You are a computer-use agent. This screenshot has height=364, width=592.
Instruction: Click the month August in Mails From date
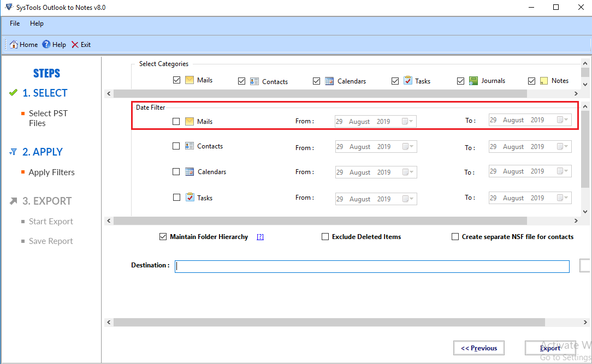[x=359, y=122]
